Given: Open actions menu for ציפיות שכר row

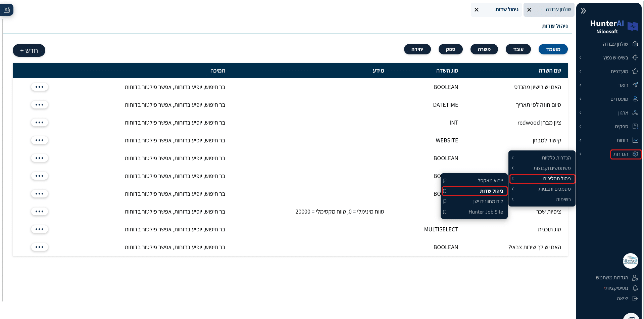Looking at the screenshot, I should point(40,212).
